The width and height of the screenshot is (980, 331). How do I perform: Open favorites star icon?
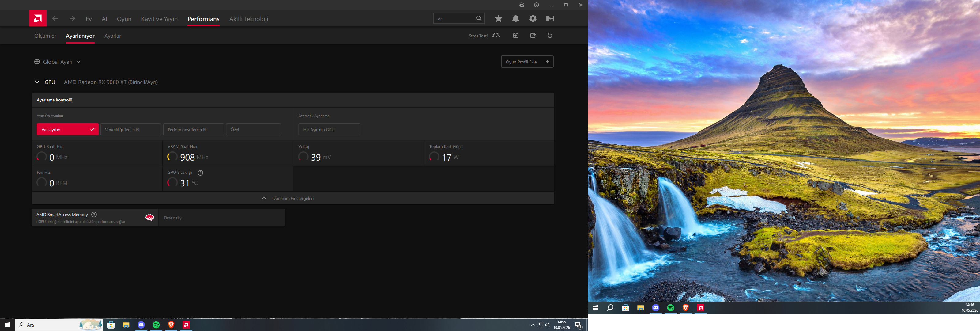pos(498,18)
